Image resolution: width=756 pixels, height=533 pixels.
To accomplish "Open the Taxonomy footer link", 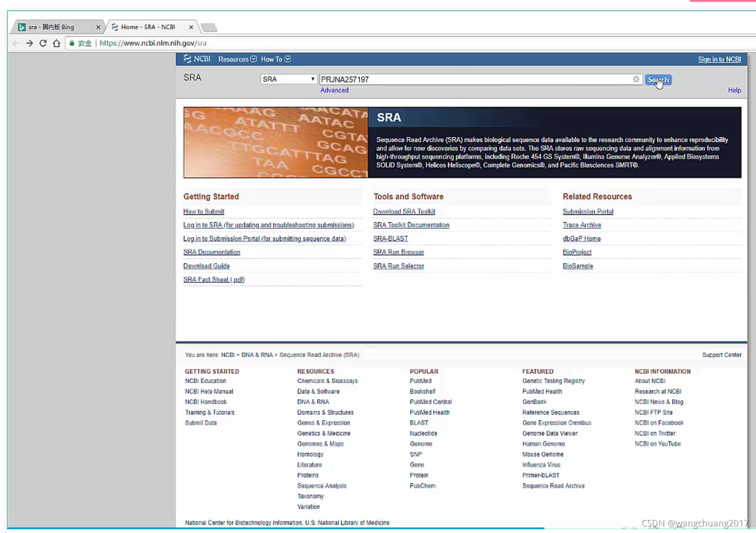I will coord(310,496).
